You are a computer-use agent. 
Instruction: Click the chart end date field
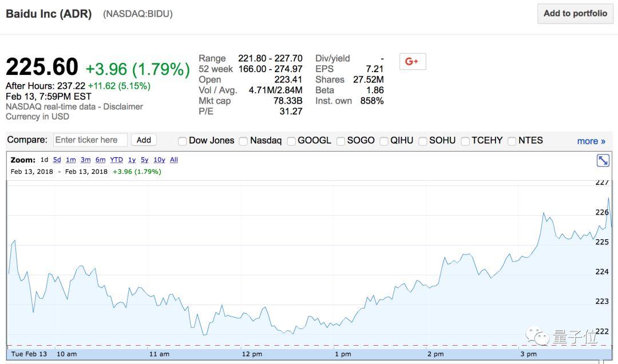pos(86,172)
